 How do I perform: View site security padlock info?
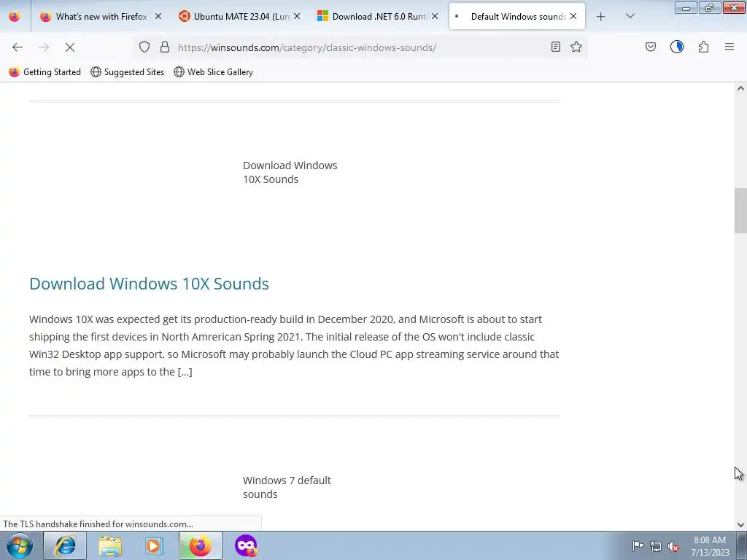[165, 47]
